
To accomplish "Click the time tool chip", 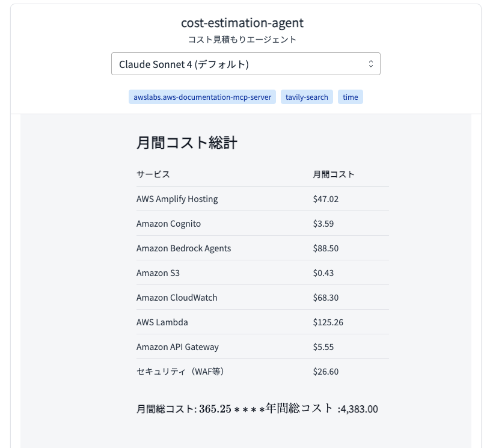I will [351, 97].
